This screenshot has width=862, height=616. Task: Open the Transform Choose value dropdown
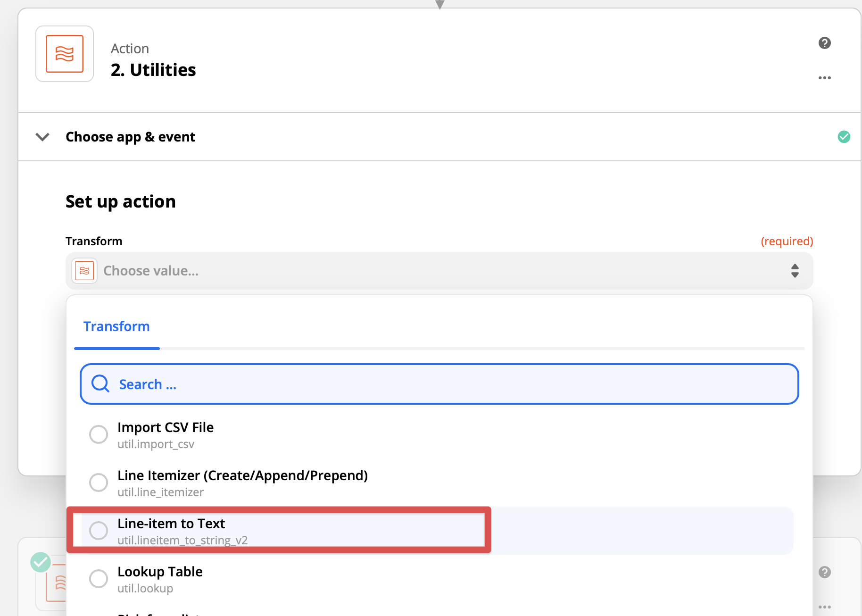pos(439,271)
